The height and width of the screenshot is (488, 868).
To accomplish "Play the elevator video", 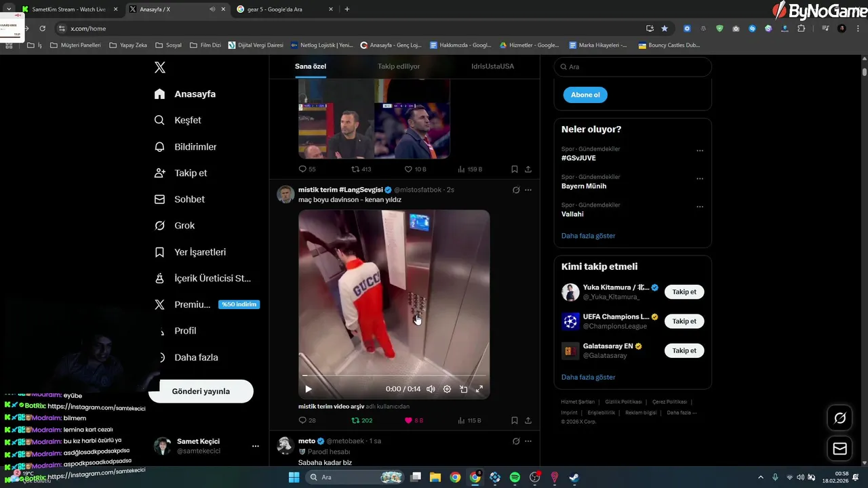I will click(309, 389).
